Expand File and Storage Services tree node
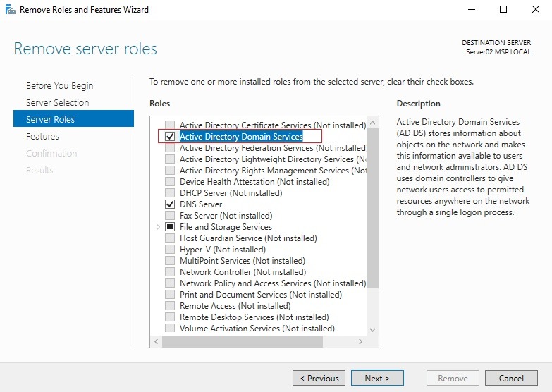552x392 pixels. (x=158, y=227)
